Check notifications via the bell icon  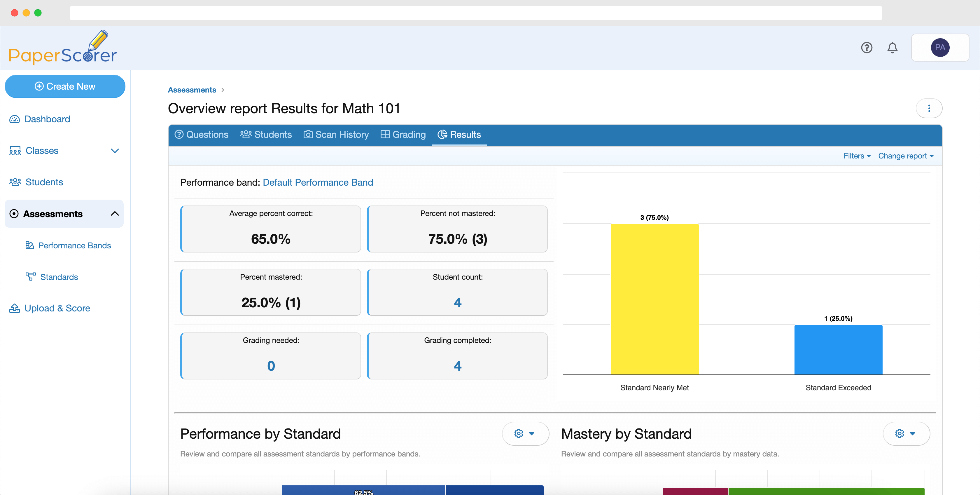click(893, 47)
